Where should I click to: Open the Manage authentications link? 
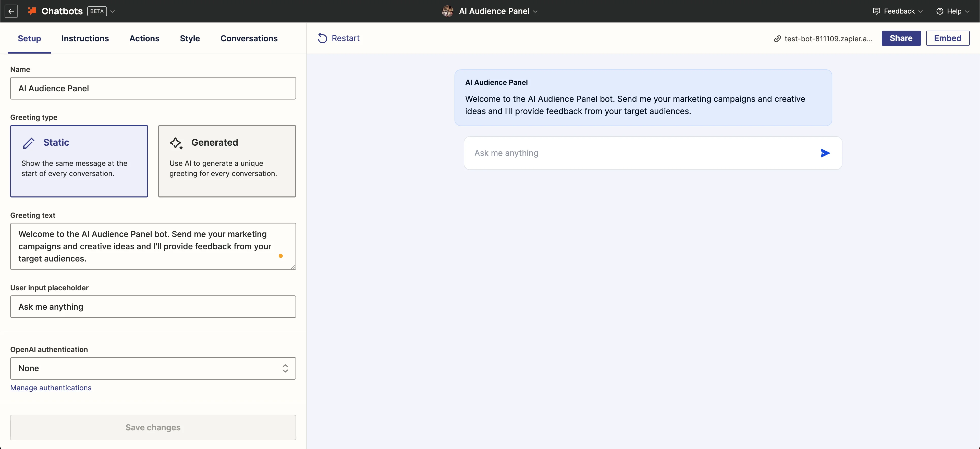pyautogui.click(x=51, y=388)
